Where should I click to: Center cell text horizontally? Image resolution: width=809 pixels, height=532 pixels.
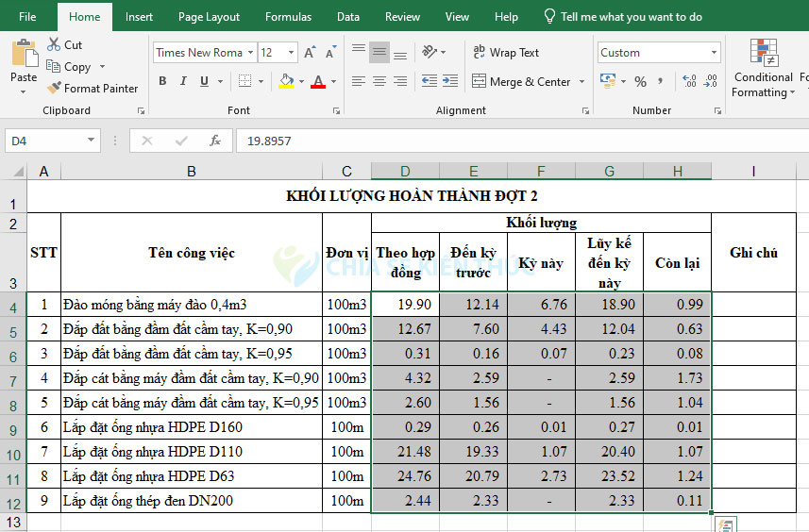pos(379,81)
